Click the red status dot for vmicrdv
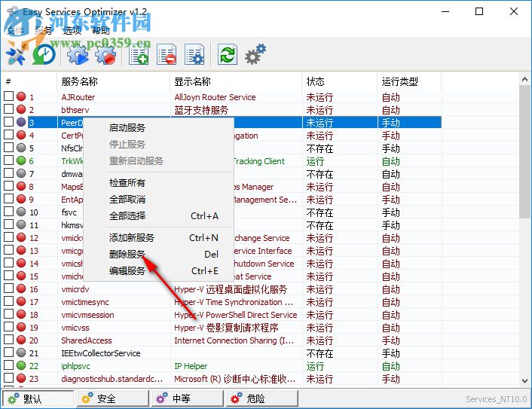Image resolution: width=532 pixels, height=409 pixels. pyautogui.click(x=21, y=288)
